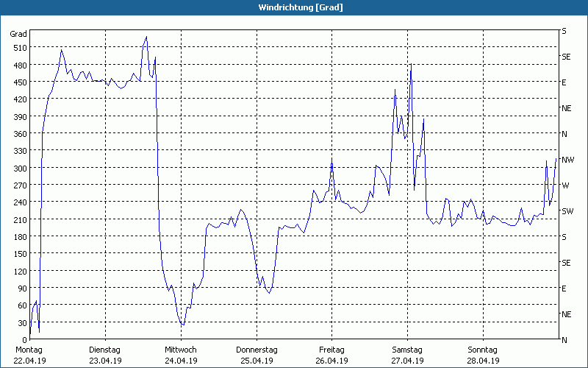588x368 pixels.
Task: Select the 120 axis label
Action: click(20, 271)
